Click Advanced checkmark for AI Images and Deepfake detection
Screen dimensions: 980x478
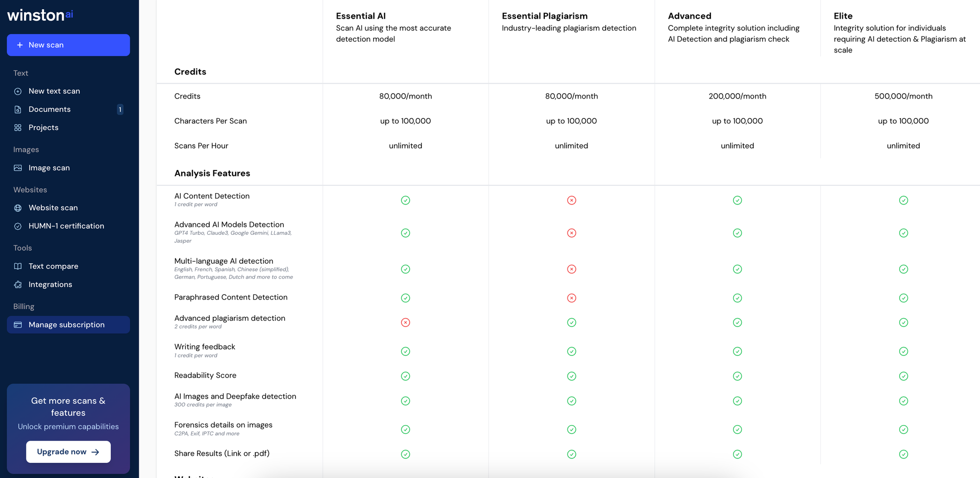(x=737, y=401)
